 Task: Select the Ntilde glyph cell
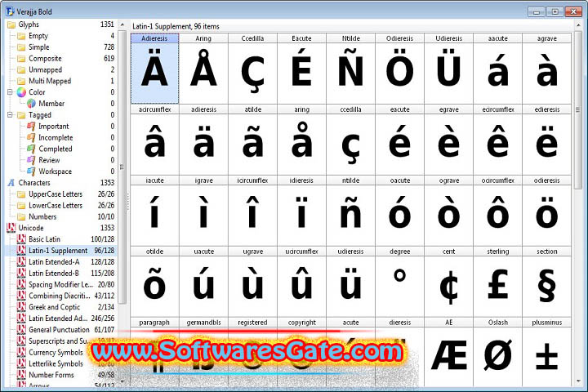point(351,69)
